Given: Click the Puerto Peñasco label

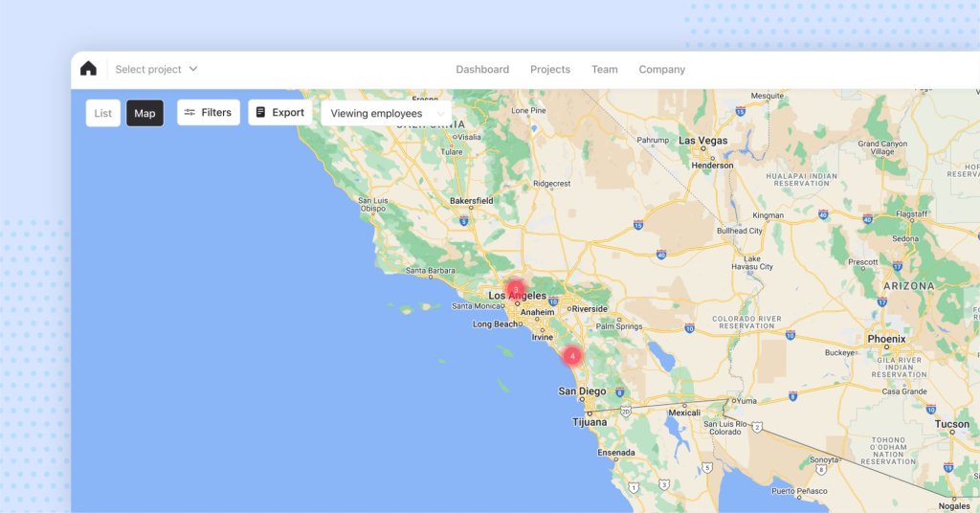Looking at the screenshot, I should pyautogui.click(x=799, y=491).
